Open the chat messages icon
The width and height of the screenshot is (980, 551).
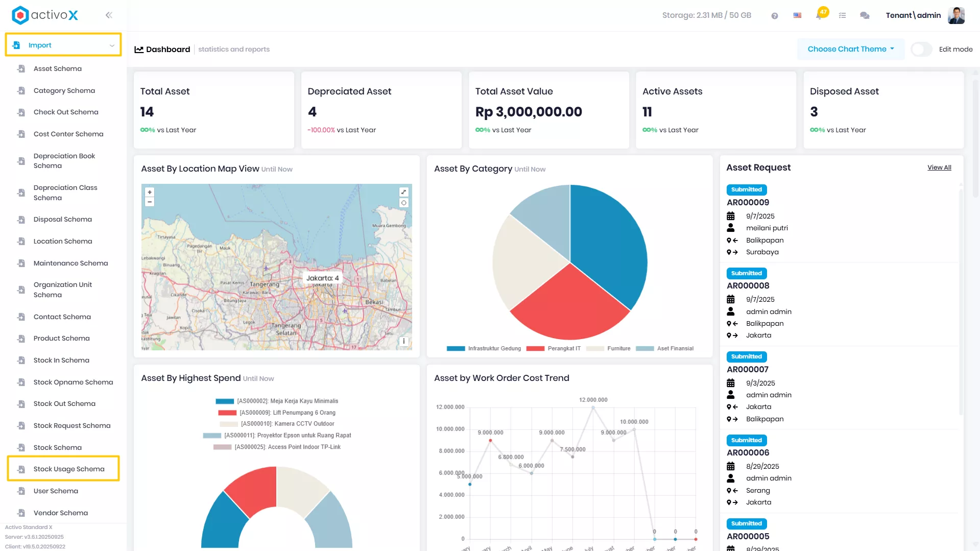pos(865,16)
